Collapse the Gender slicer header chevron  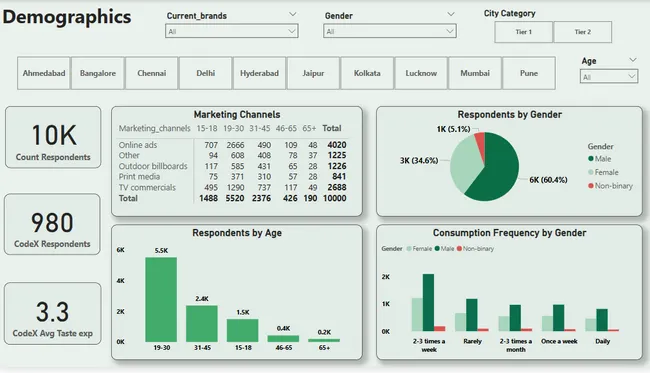click(451, 15)
